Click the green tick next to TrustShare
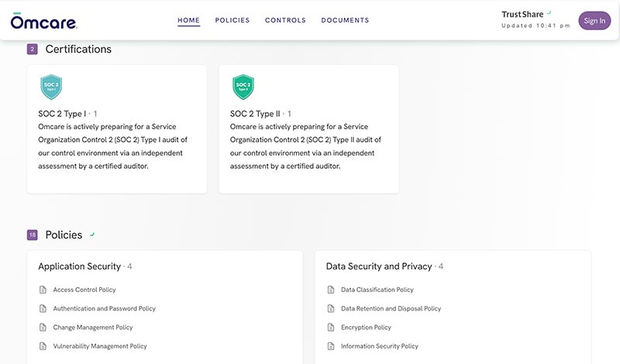 point(549,13)
